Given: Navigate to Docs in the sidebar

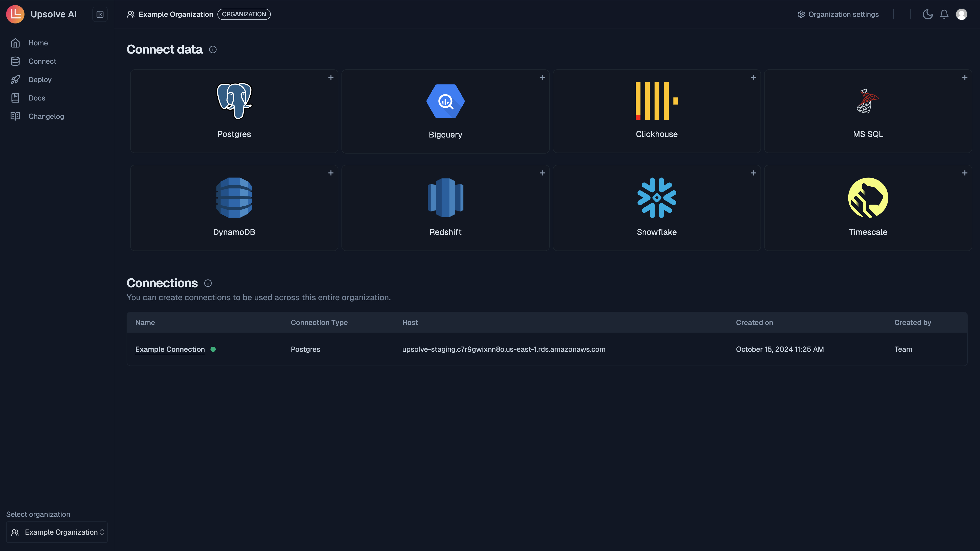Looking at the screenshot, I should point(36,98).
